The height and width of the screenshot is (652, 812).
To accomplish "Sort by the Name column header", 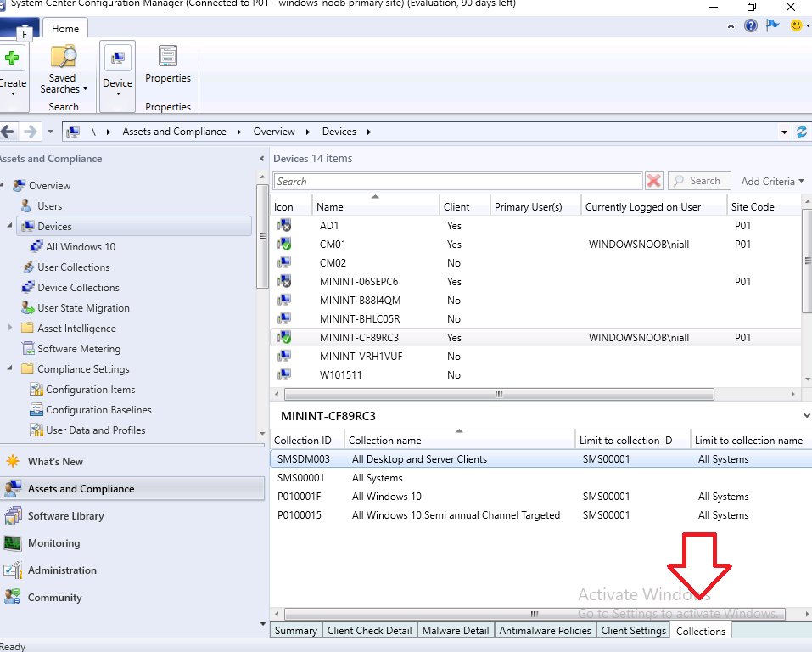I will [x=375, y=206].
